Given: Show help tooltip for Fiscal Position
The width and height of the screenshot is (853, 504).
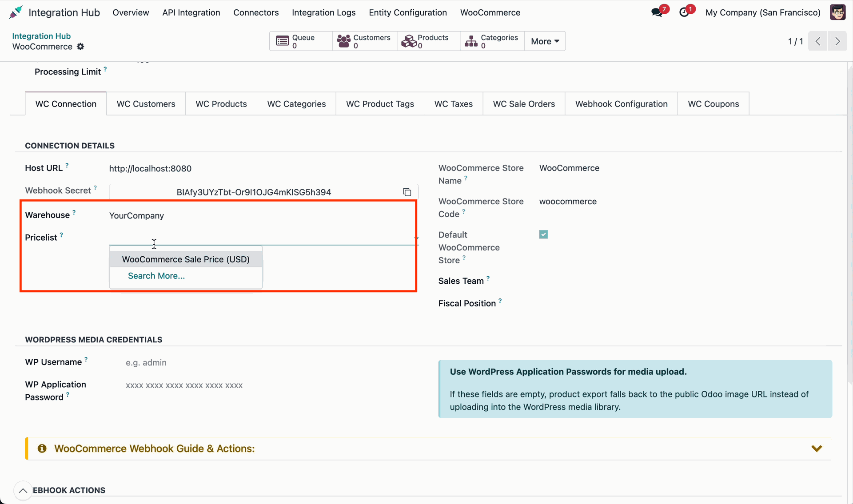Looking at the screenshot, I should pyautogui.click(x=500, y=301).
